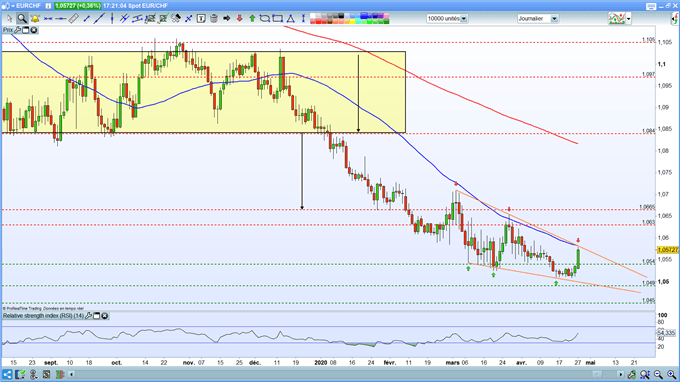Click Relative strength index (RSI) (14) label
Image resolution: width=680 pixels, height=382 pixels.
point(43,316)
